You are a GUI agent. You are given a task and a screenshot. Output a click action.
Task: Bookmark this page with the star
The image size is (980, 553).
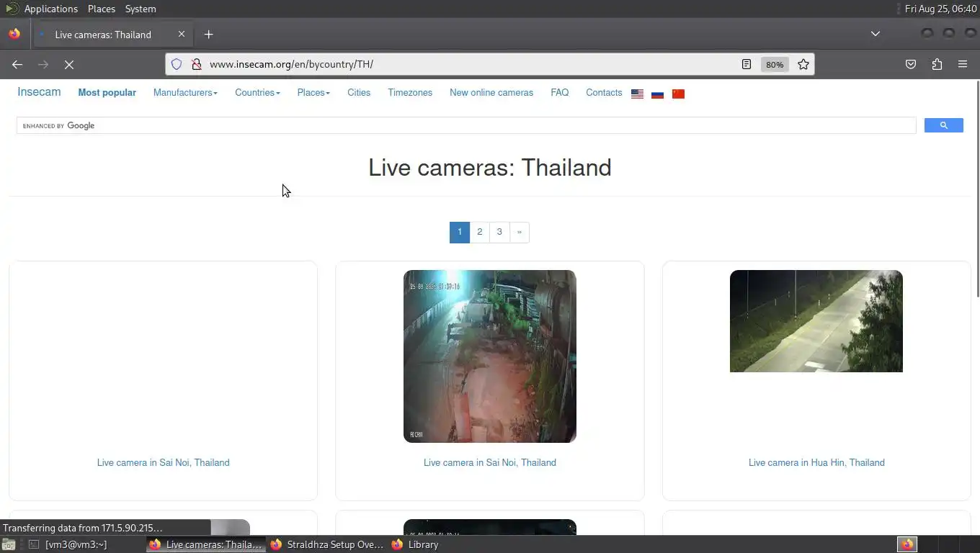tap(803, 64)
